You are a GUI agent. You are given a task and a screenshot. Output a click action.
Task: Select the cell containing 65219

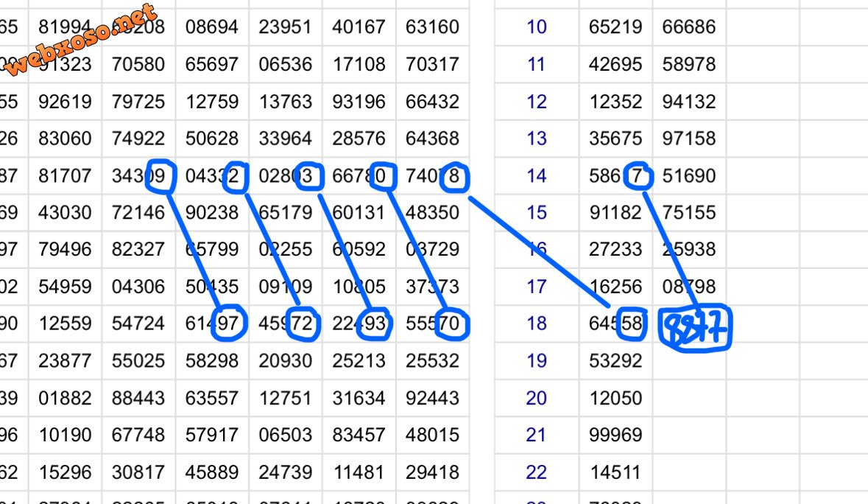pyautogui.click(x=615, y=27)
